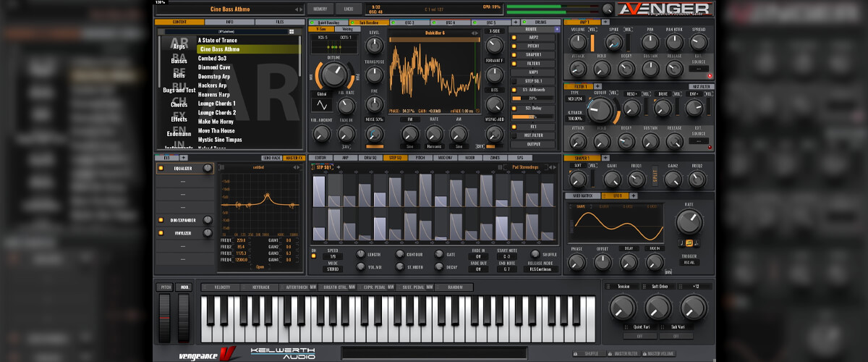868x362 pixels.
Task: Click the filter CUTOFF knob
Action: tap(600, 110)
